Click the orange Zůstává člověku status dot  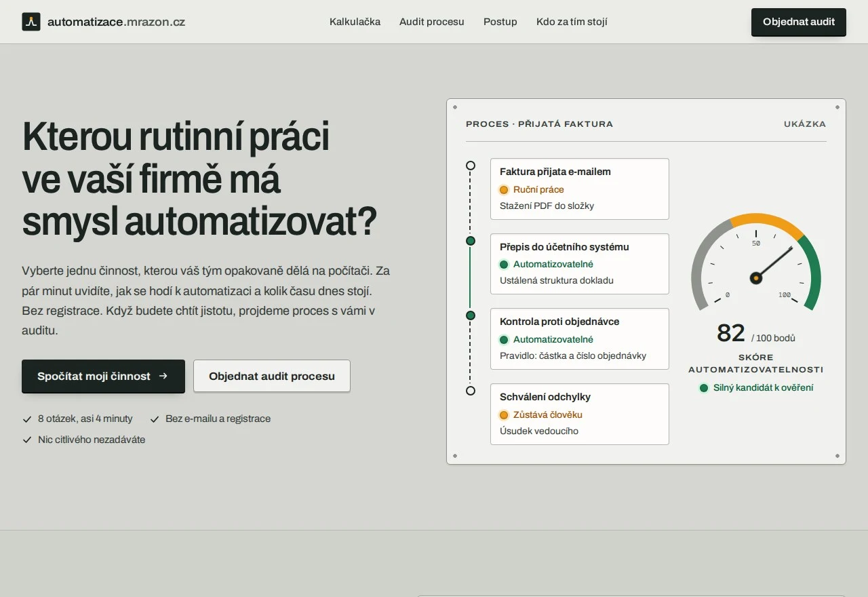(x=504, y=415)
